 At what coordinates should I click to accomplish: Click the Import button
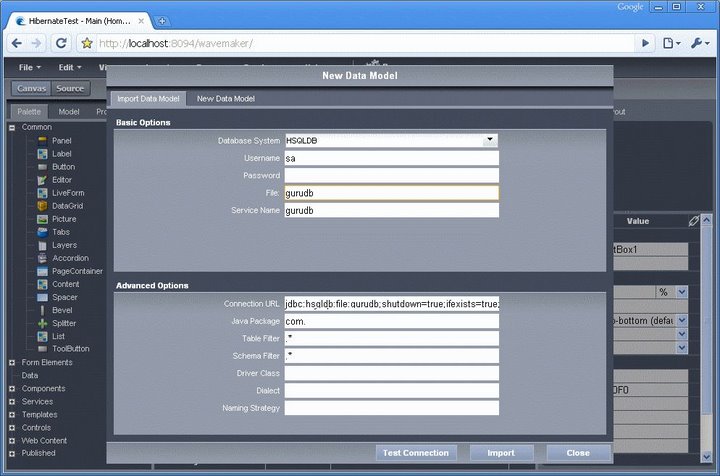501,453
